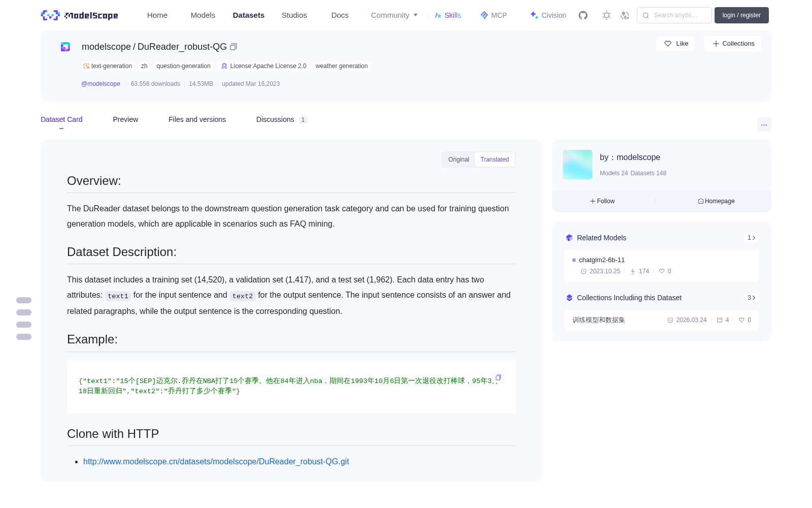
Task: Open Civision in the navigation bar
Action: (x=548, y=15)
